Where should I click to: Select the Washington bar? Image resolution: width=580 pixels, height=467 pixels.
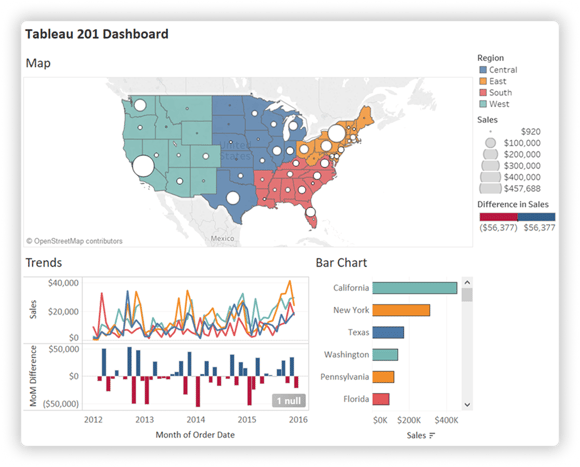[385, 355]
